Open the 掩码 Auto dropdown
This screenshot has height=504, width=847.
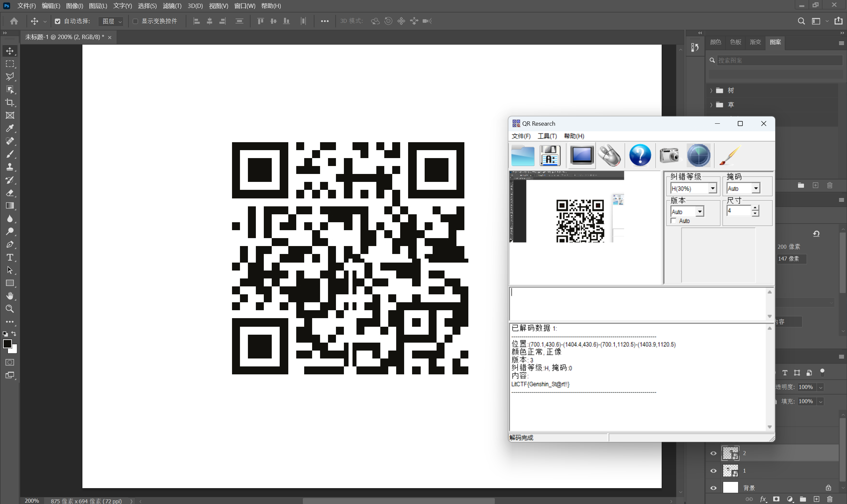[756, 188]
